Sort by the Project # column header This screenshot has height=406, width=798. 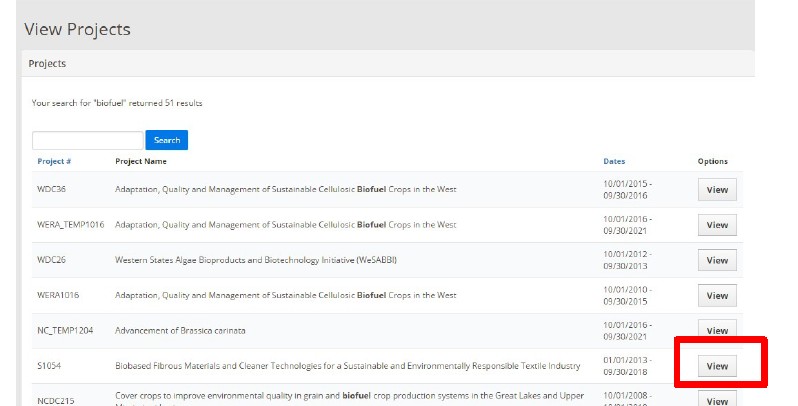point(54,161)
